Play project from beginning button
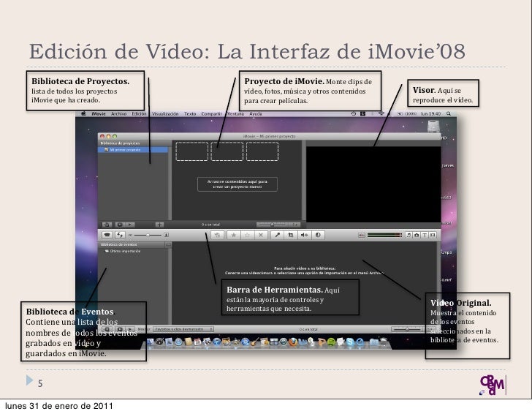Viewport: 532px width, 414px height. coord(130,225)
